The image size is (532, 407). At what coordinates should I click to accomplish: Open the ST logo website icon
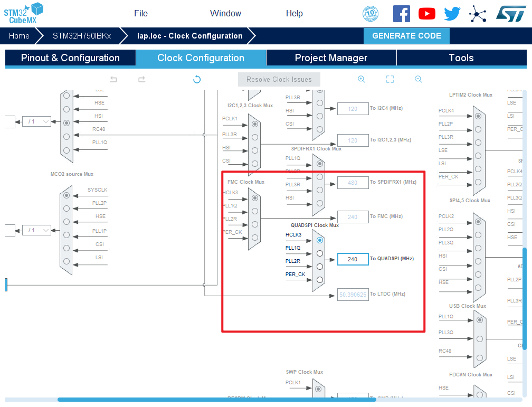[x=511, y=14]
